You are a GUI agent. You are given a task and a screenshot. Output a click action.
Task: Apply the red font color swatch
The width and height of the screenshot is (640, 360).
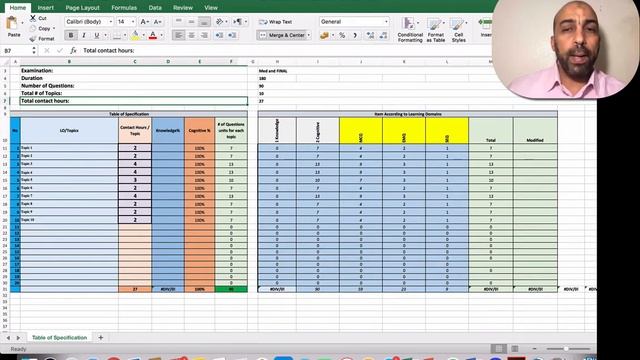[153, 36]
